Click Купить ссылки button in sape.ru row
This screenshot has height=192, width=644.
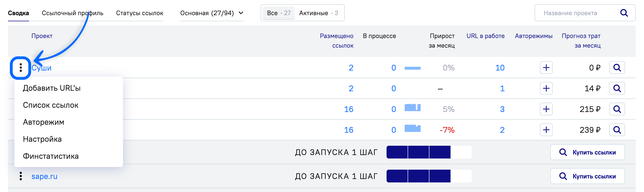(588, 176)
